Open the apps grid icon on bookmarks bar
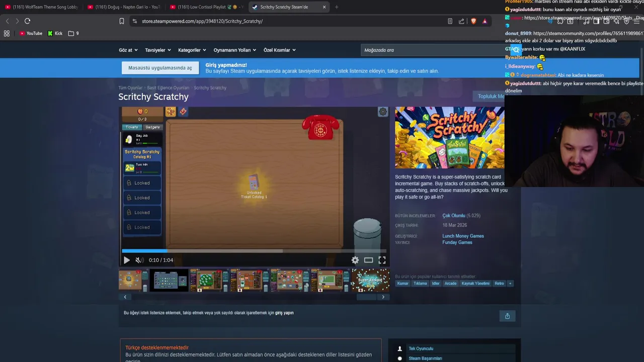644x362 pixels. (7, 33)
